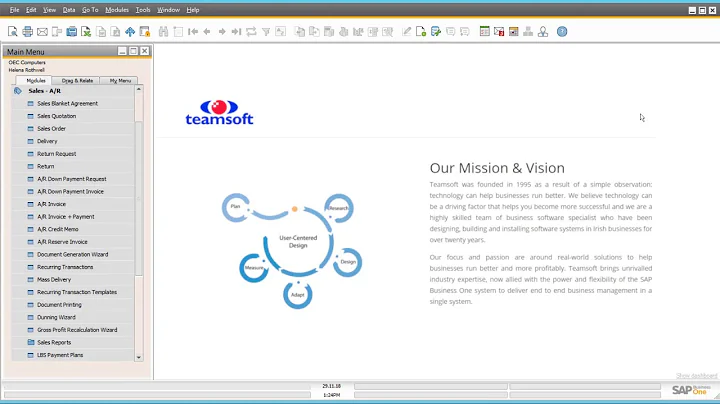Open Document Printing
This screenshot has width=720, height=404.
[x=59, y=305]
